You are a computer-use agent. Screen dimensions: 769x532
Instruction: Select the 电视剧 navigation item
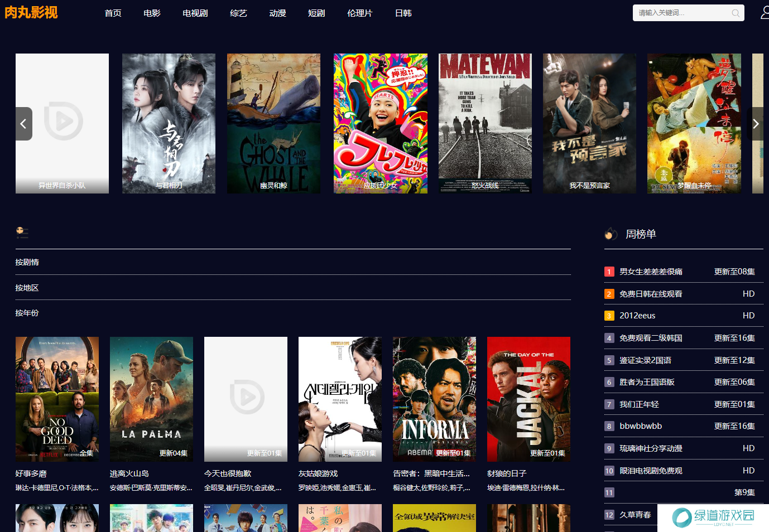click(x=195, y=13)
